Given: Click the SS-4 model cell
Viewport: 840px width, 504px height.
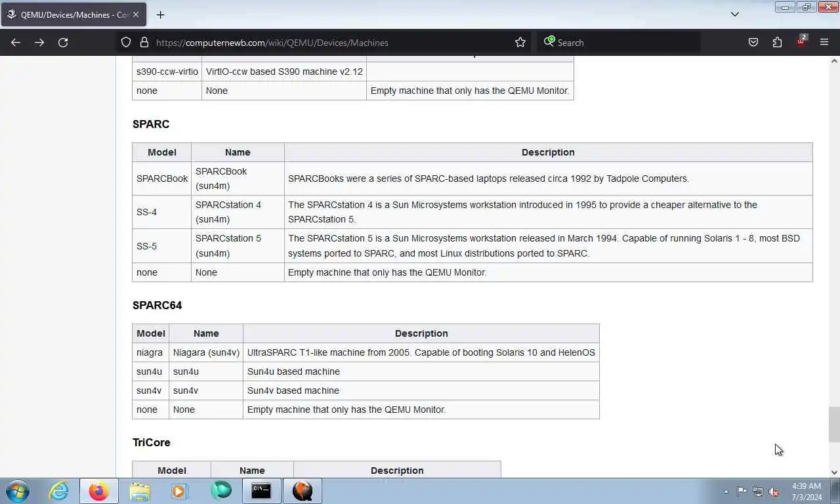Looking at the screenshot, I should [x=162, y=212].
